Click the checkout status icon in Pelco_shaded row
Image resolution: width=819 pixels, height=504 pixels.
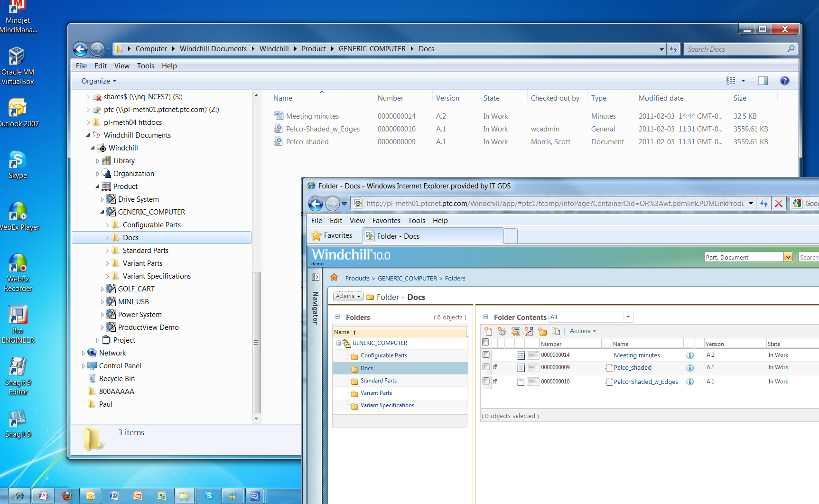pyautogui.click(x=495, y=367)
